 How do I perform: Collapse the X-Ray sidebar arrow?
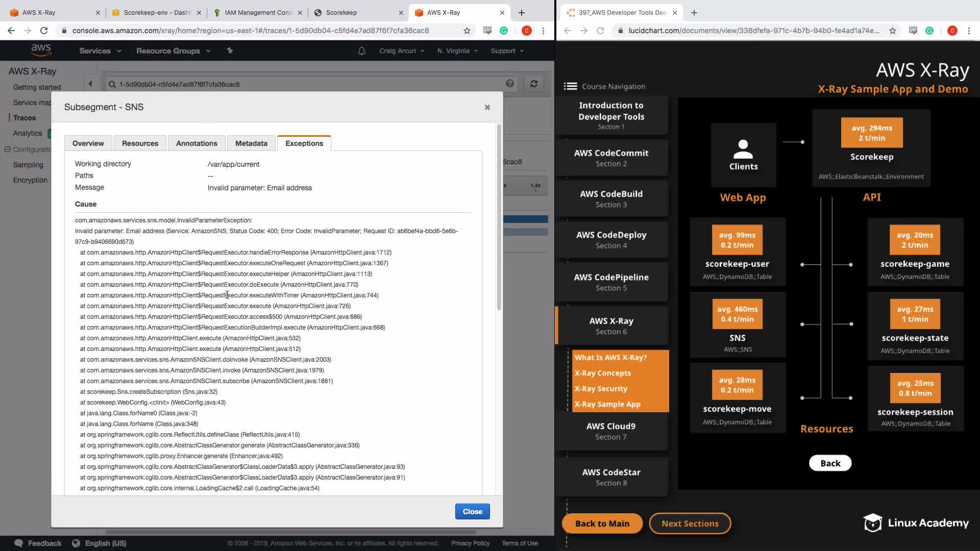[90, 84]
